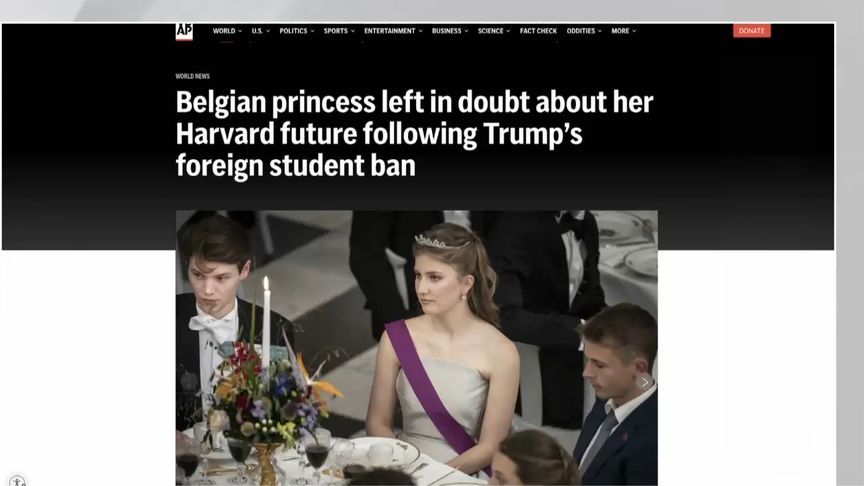
Task: Open the princess banquet photo
Action: click(417, 348)
